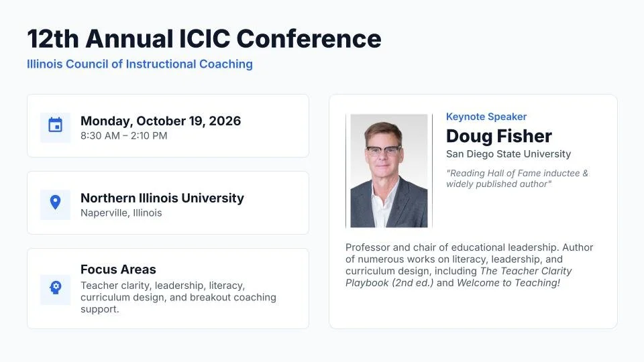Click the head-with-gear Focus Areas icon
The height and width of the screenshot is (362, 644).
point(56,288)
